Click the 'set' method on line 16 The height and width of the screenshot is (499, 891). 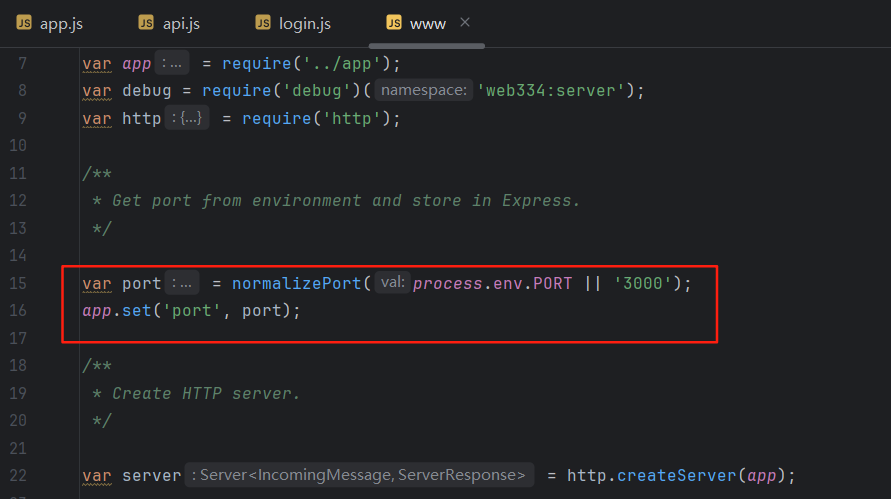click(136, 310)
